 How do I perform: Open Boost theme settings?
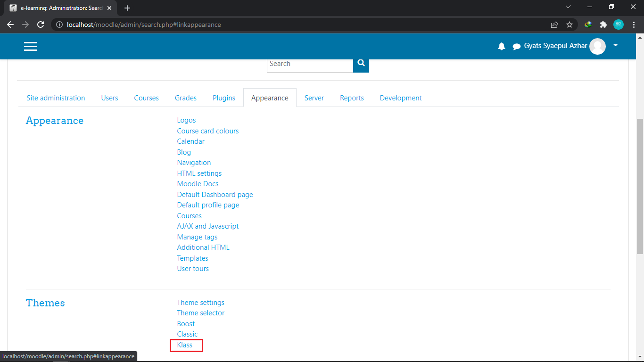(186, 324)
